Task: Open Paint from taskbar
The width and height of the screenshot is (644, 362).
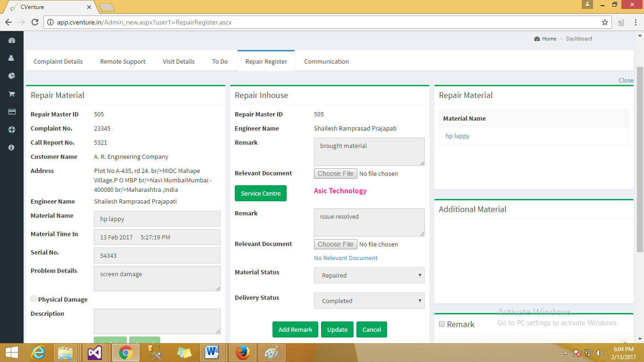Action: click(x=272, y=353)
